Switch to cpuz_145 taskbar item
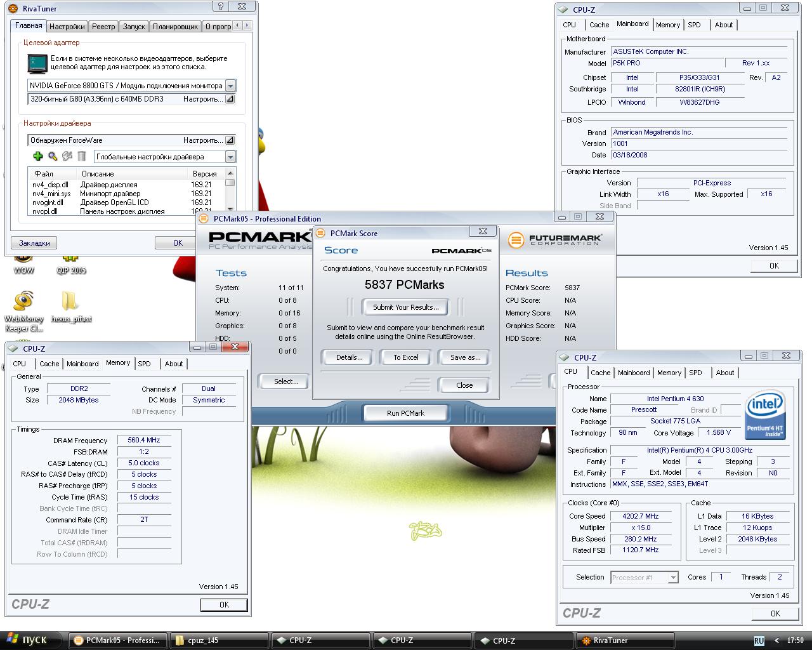The width and height of the screenshot is (812, 650). click(219, 640)
